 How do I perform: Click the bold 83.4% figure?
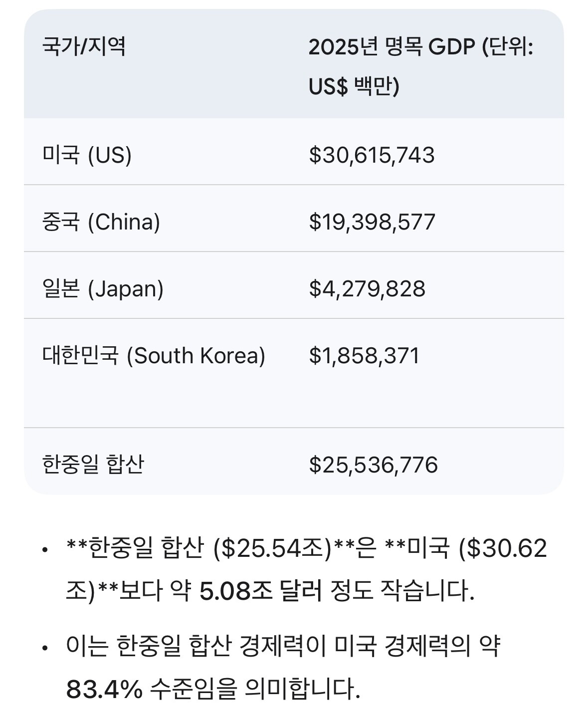[x=104, y=689]
